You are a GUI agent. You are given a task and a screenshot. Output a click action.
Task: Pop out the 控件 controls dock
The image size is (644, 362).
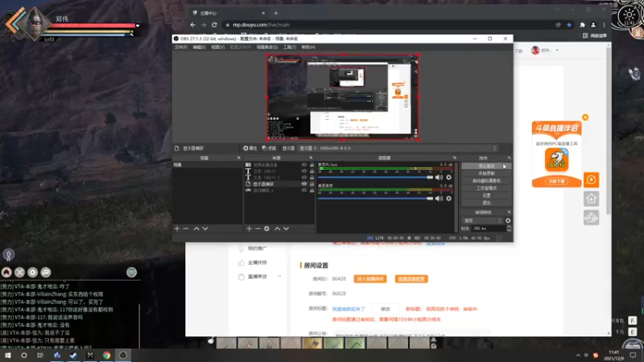(x=509, y=158)
